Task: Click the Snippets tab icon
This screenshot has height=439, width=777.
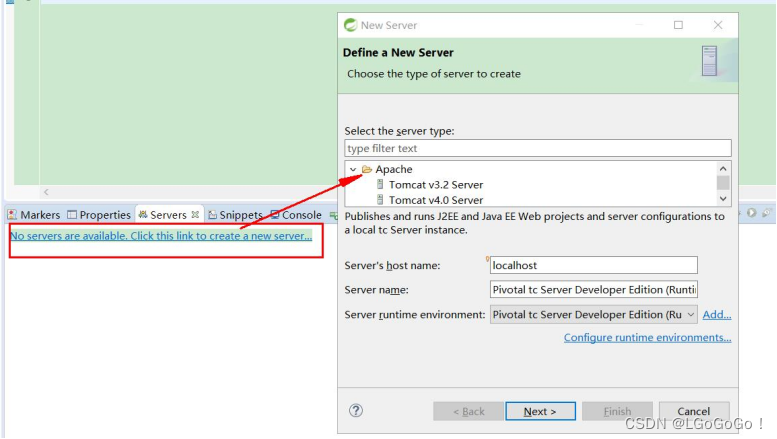Action: pyautogui.click(x=213, y=215)
